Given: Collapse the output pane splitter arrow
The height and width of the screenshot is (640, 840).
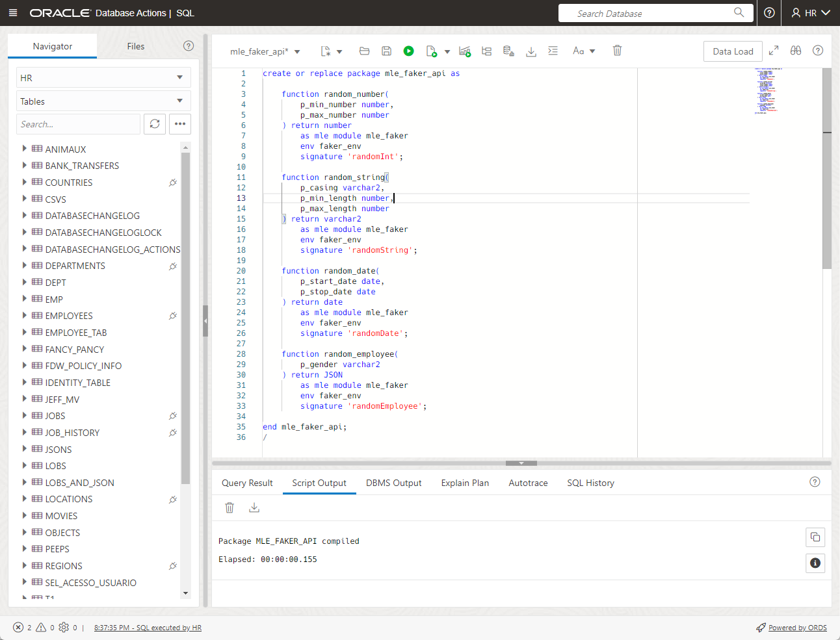Looking at the screenshot, I should coord(521,463).
